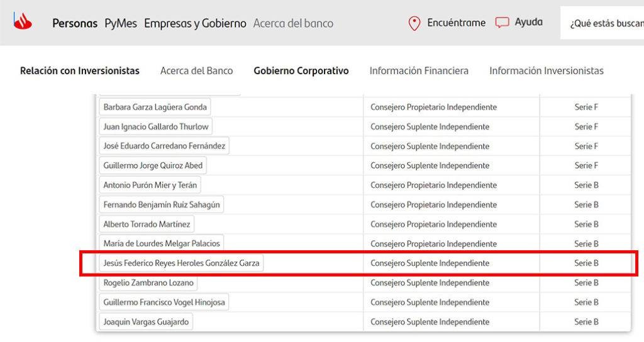Open Acerca del banco menu
The height and width of the screenshot is (342, 644).
tap(293, 23)
